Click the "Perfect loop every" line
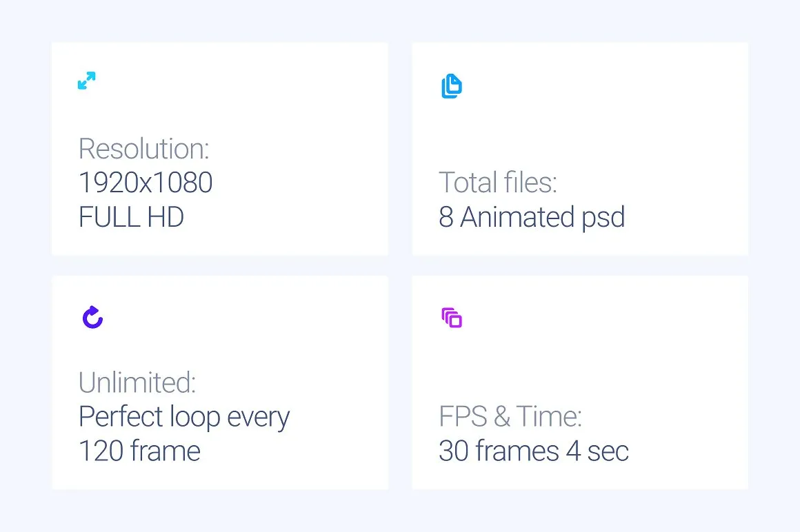Viewport: 800px width, 532px height. [x=184, y=417]
